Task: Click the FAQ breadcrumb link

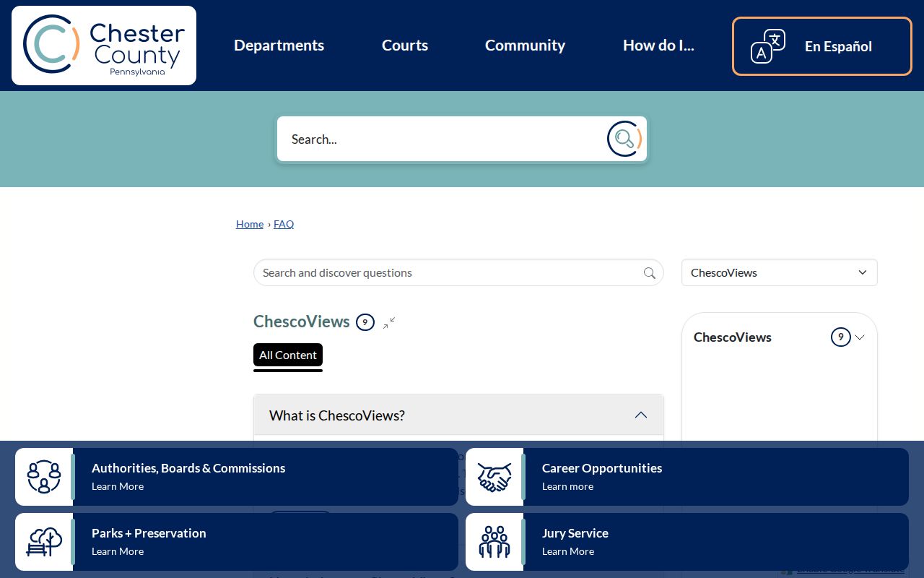Action: coord(284,224)
